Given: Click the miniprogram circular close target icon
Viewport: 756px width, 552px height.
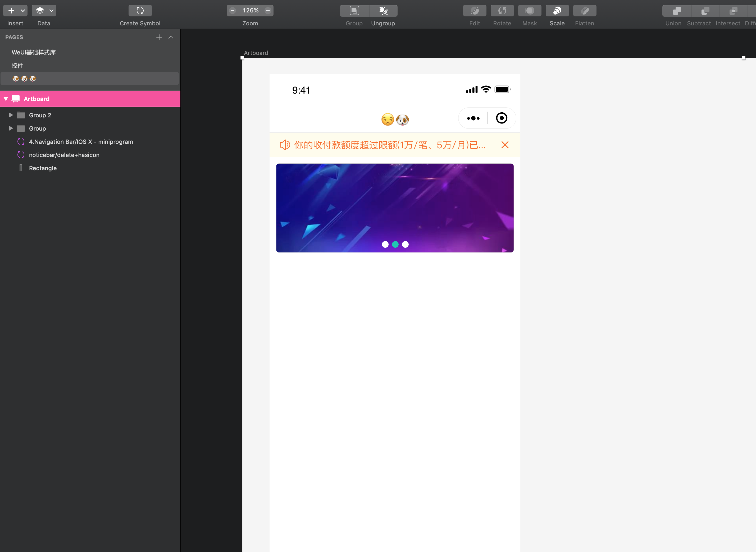Looking at the screenshot, I should point(502,118).
